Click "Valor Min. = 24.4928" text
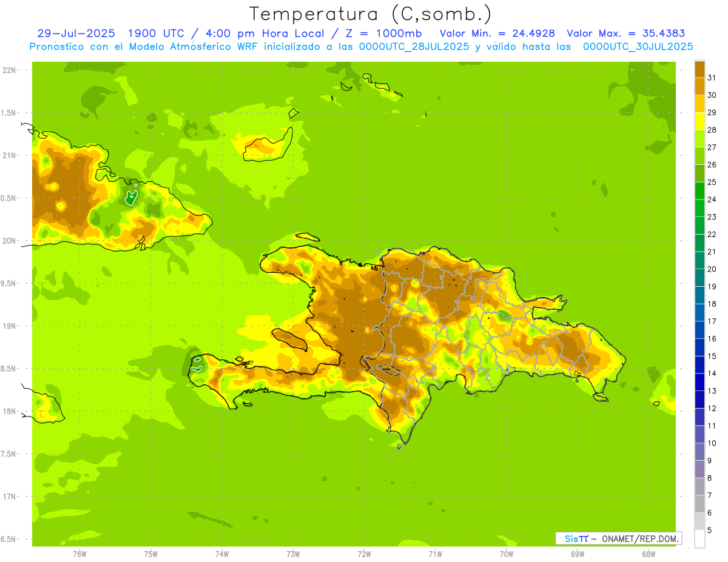The image size is (728, 562). [x=497, y=33]
